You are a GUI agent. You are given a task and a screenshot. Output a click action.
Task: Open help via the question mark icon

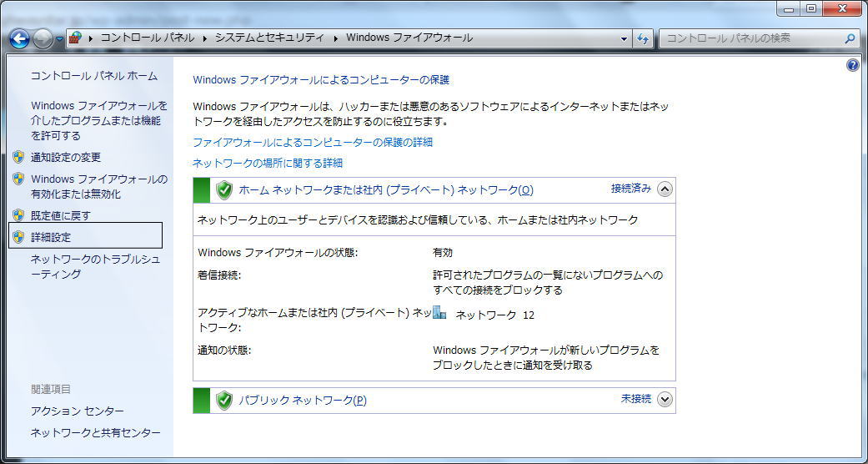[853, 65]
